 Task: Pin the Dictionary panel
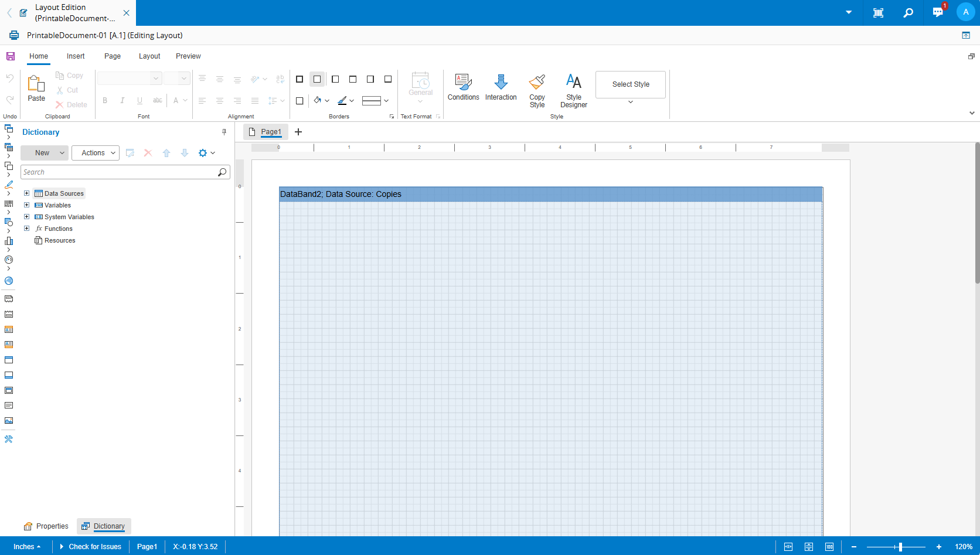224,132
